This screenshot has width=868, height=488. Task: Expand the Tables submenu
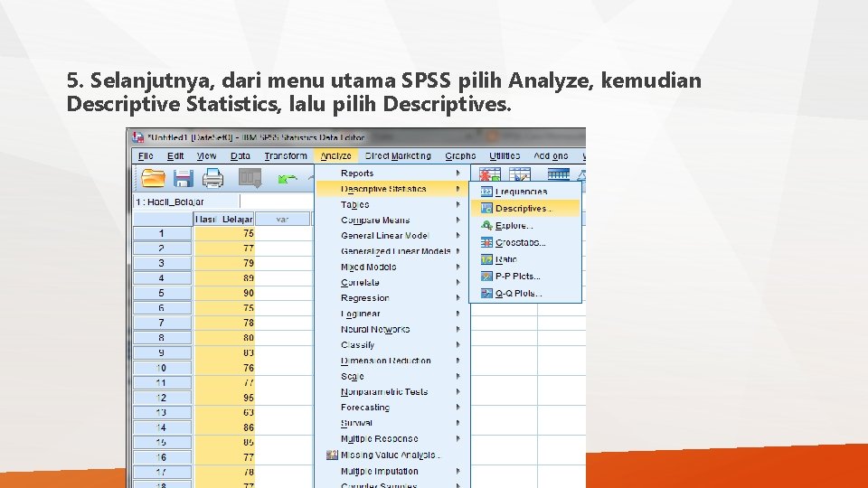coord(392,205)
